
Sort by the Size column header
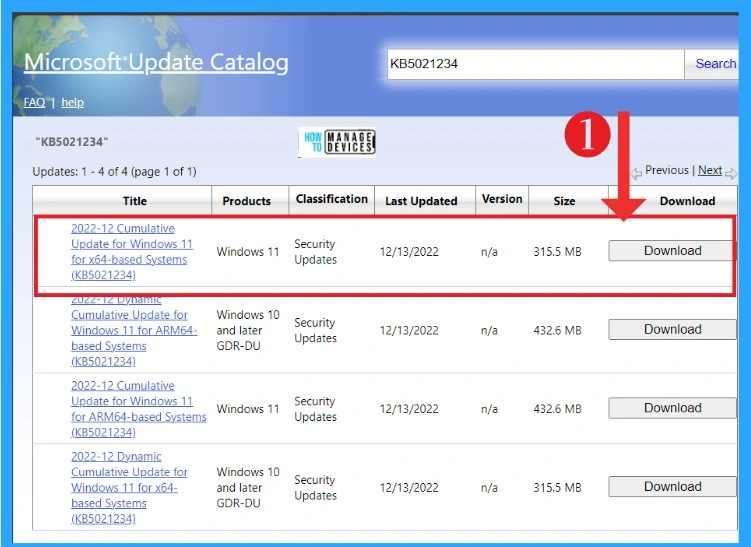tap(564, 201)
